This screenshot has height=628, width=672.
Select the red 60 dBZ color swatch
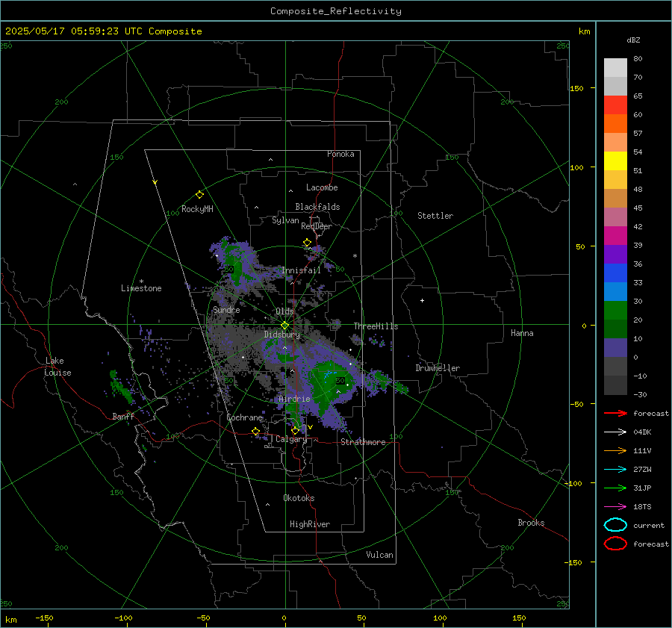coord(615,105)
